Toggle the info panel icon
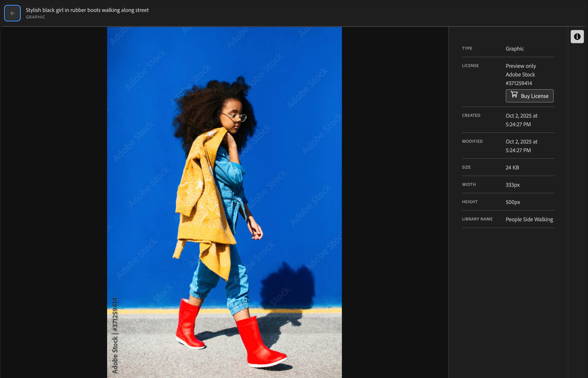Screen dimensions: 588x378 [x=577, y=37]
